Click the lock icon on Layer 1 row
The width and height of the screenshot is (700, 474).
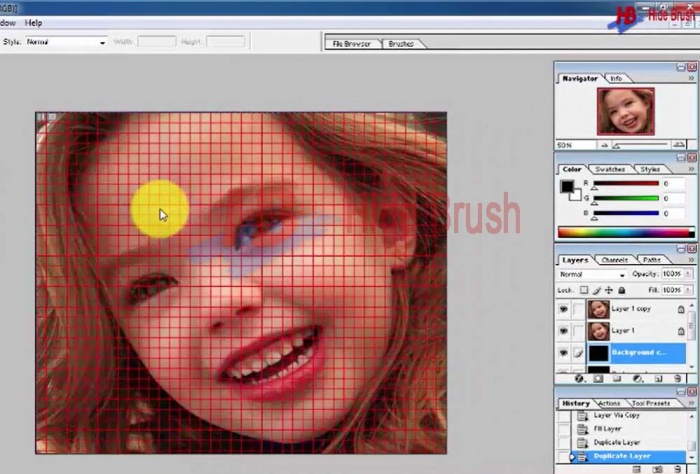point(681,331)
